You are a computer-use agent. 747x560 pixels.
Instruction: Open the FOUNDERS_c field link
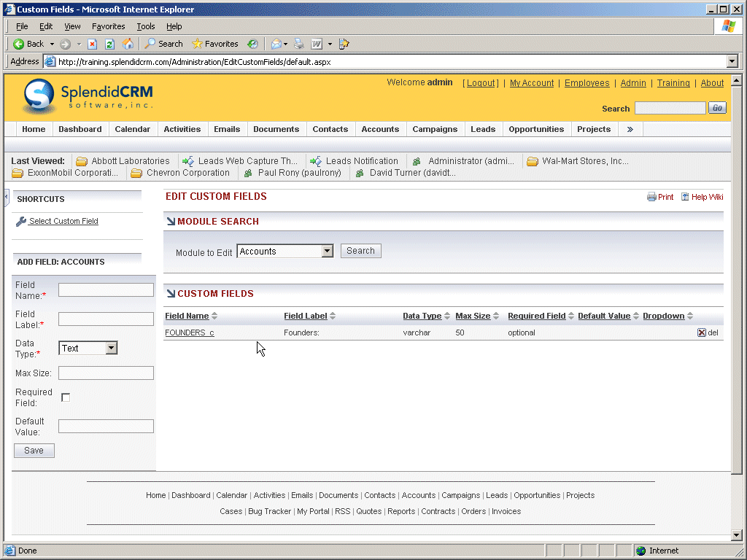click(190, 333)
